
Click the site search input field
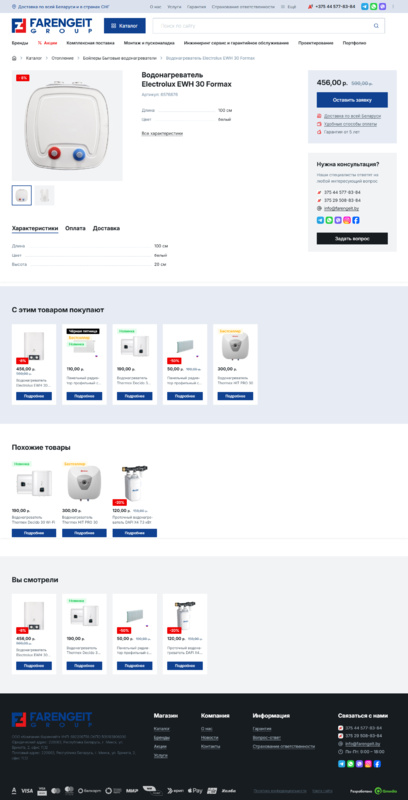pyautogui.click(x=265, y=26)
